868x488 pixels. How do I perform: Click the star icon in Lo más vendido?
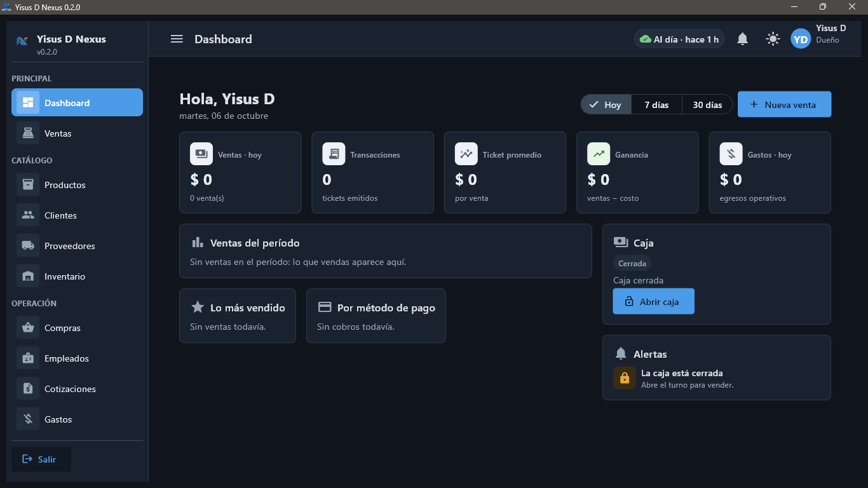pos(198,307)
